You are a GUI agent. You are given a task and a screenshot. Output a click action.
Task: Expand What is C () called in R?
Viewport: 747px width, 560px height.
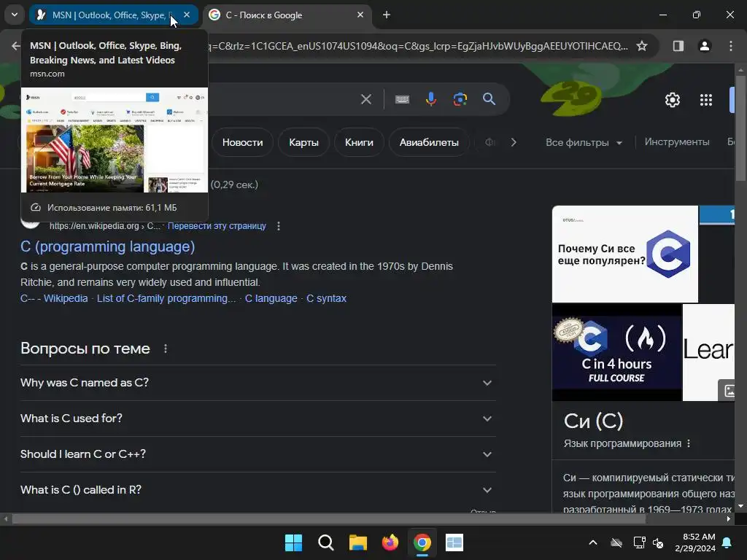point(258,490)
